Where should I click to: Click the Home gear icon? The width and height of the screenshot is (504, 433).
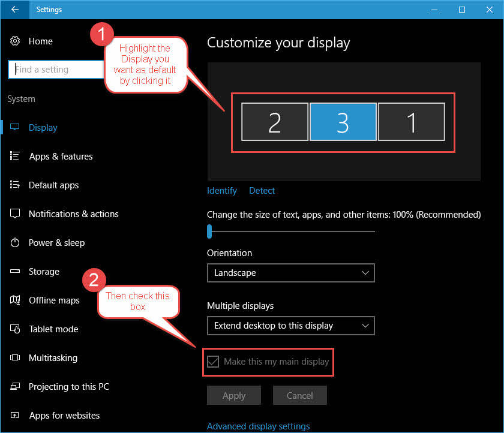coord(14,41)
